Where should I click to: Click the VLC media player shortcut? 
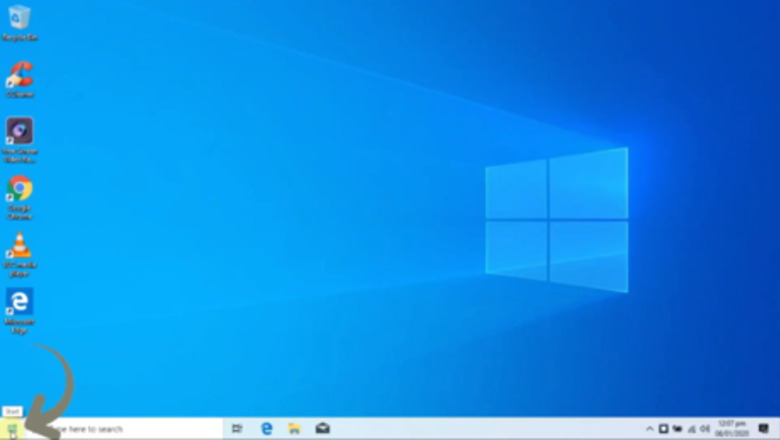tap(19, 247)
